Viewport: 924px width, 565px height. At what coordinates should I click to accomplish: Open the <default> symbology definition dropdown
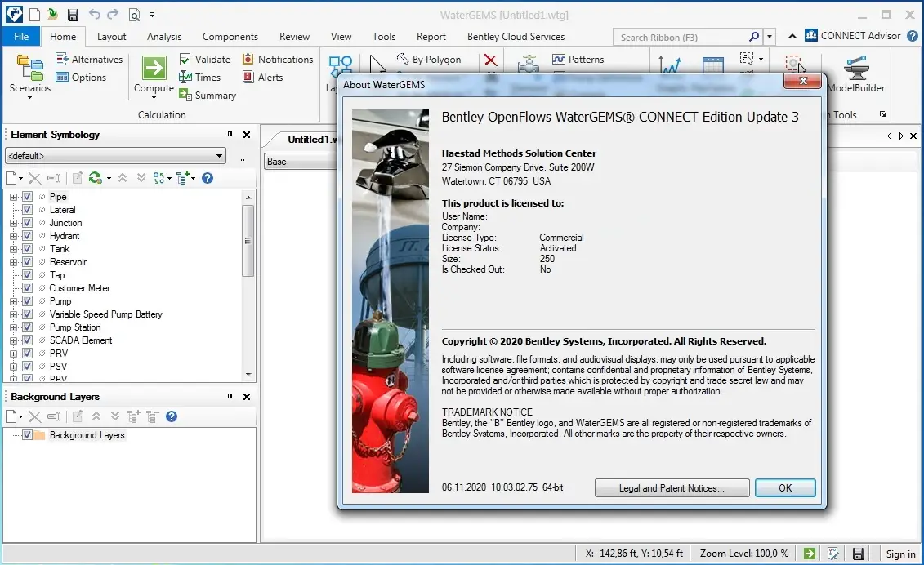tap(219, 155)
